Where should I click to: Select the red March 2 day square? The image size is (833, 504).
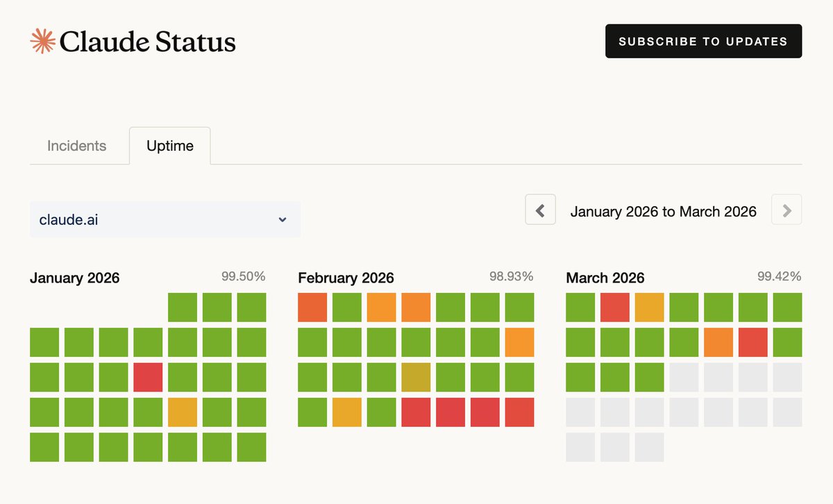(615, 308)
